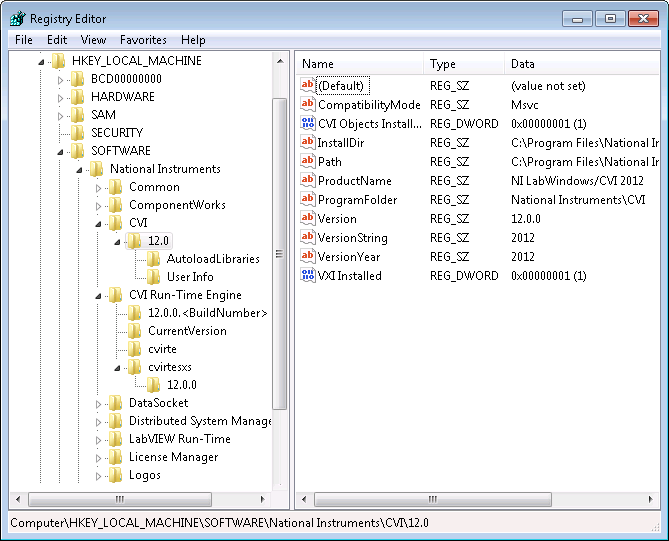Viewport: 669px width, 541px height.
Task: Expand the HARDWARE key
Action: click(60, 98)
